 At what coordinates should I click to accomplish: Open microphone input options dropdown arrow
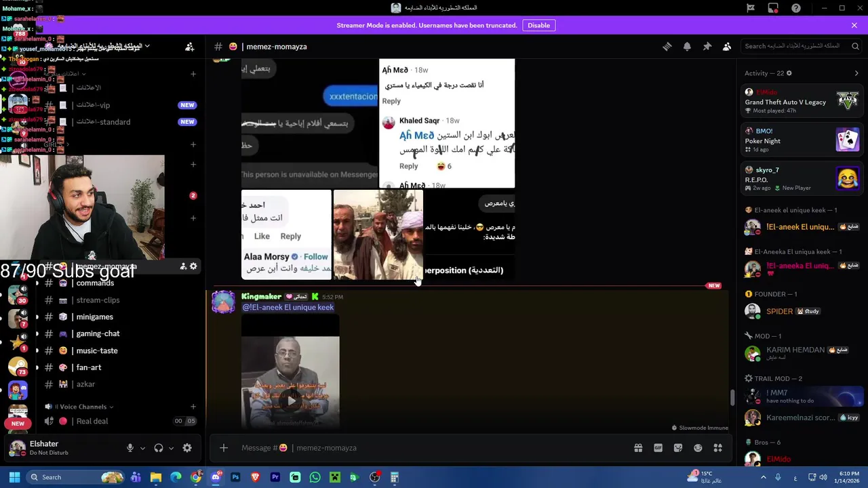point(142,448)
